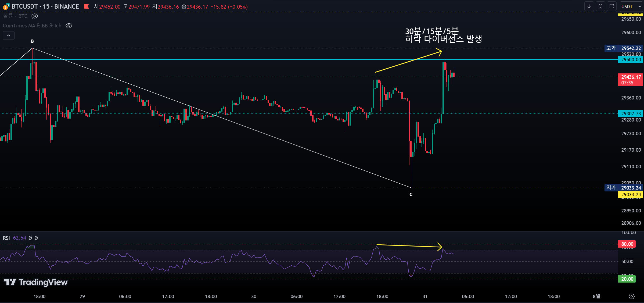The image size is (644, 303).
Task: Click the fullscreen frame icon
Action: (612, 6)
